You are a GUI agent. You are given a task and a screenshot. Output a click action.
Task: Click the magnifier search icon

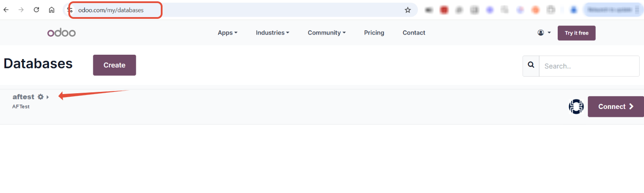[531, 66]
